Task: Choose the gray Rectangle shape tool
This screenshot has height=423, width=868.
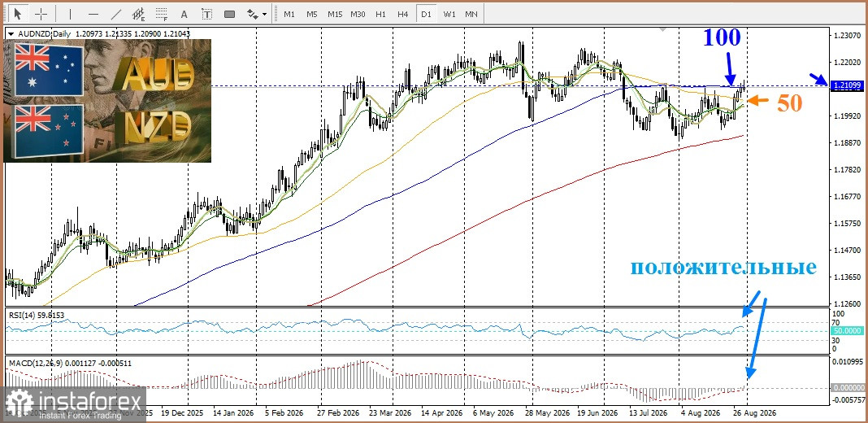Action: (229, 14)
